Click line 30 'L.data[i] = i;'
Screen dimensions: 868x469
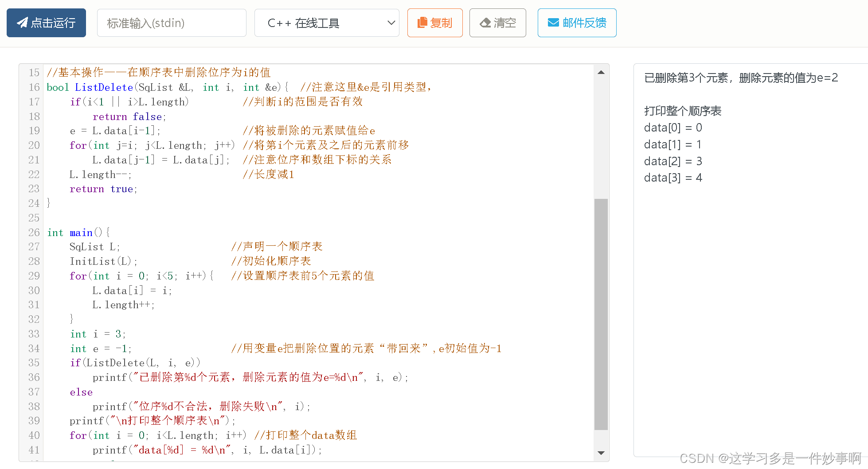132,291
